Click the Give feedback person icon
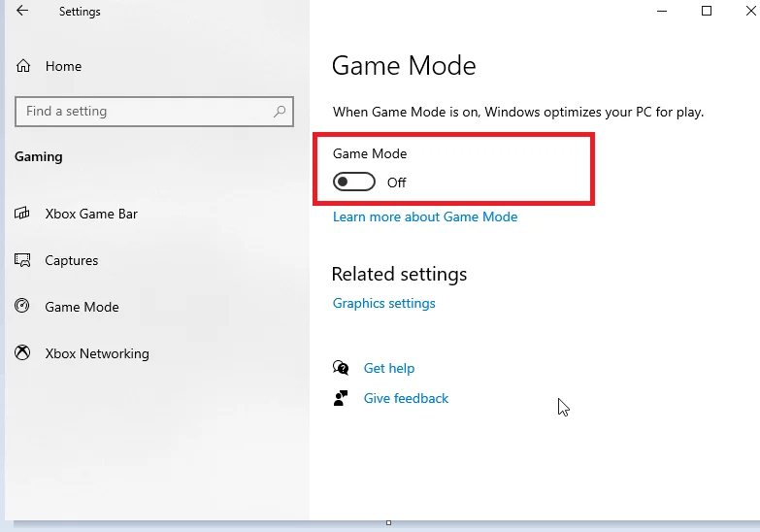 tap(341, 398)
